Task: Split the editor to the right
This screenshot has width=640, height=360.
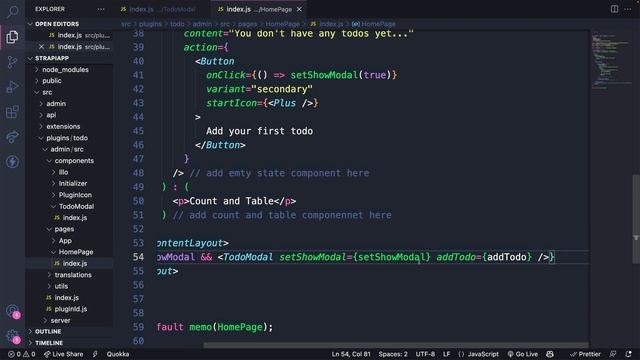Action: pos(614,9)
